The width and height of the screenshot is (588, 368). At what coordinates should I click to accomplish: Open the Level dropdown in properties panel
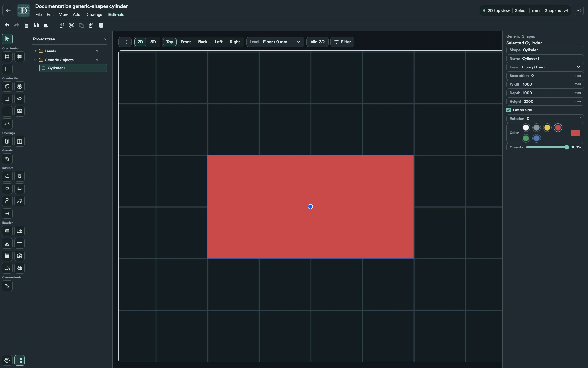(x=545, y=67)
